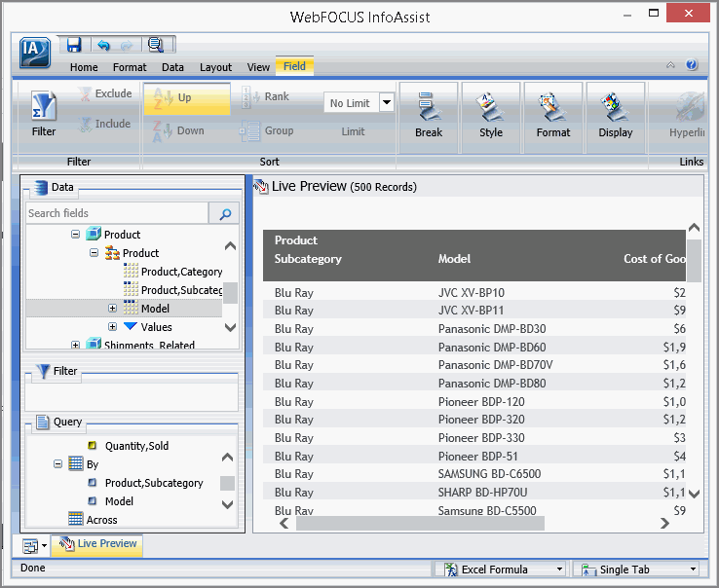Open the Display options
The image size is (719, 588).
616,116
